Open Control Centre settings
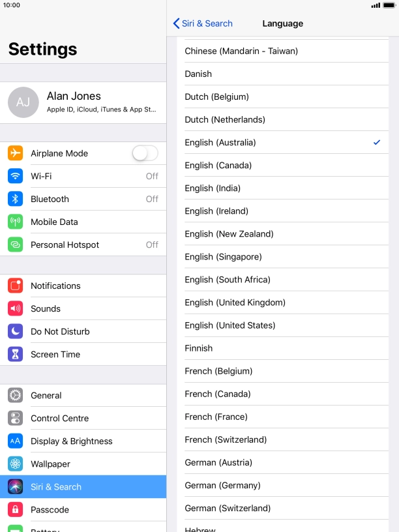399x532 pixels. (x=83, y=419)
